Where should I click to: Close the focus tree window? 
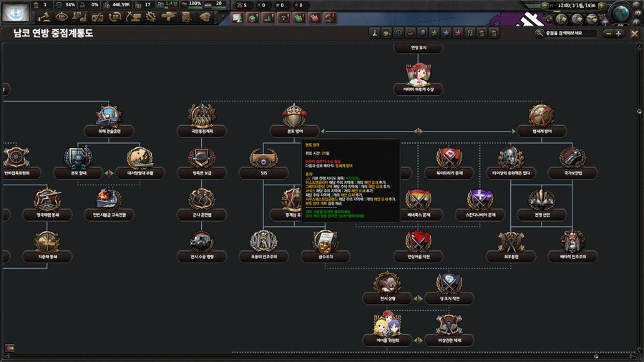(x=635, y=33)
